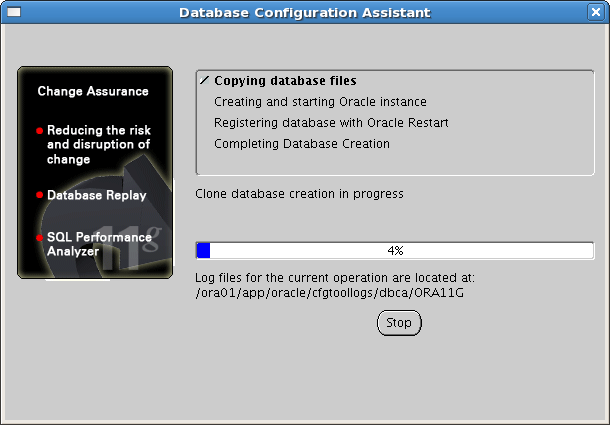Click the Stop button
Image resolution: width=610 pixels, height=425 pixels.
[x=399, y=323]
